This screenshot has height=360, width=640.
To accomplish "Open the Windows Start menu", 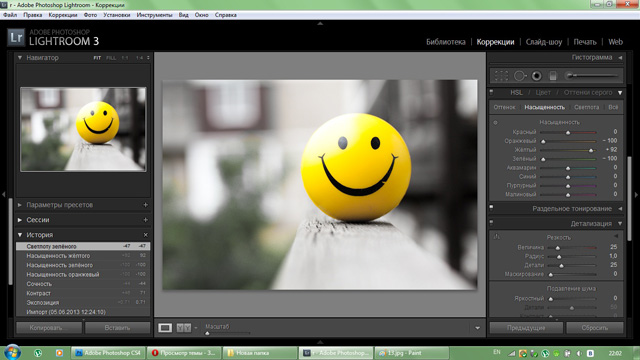I will (x=12, y=352).
